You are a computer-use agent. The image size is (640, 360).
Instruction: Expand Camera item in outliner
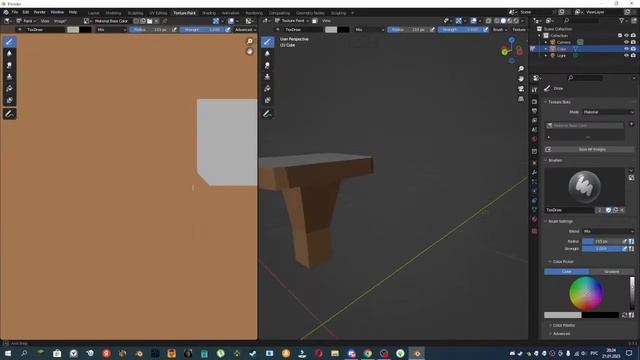(x=546, y=42)
